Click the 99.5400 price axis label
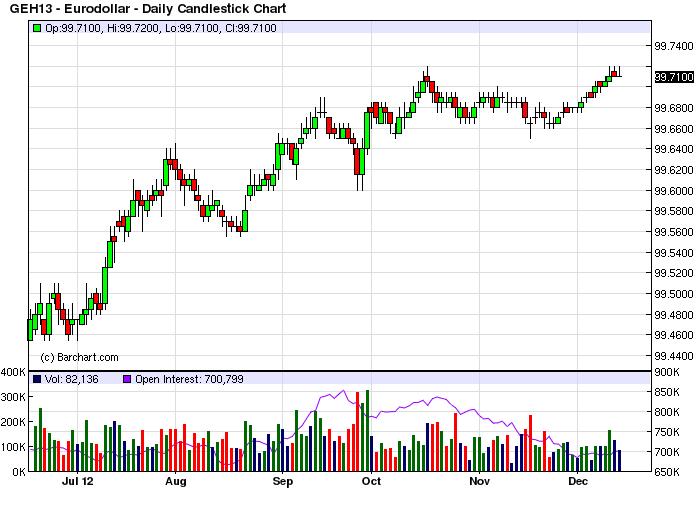This screenshot has height=512, width=700. (674, 253)
